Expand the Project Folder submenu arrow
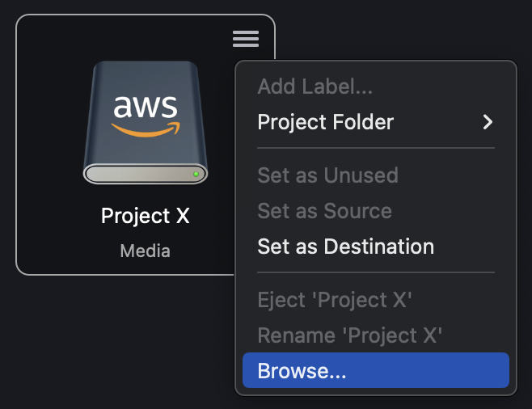 click(x=487, y=122)
